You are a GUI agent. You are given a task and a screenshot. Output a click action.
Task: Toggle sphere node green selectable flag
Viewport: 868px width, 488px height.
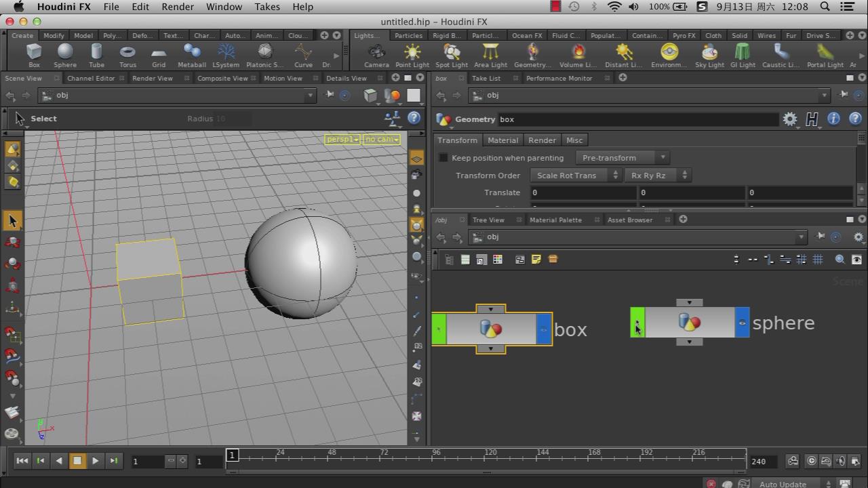point(637,323)
